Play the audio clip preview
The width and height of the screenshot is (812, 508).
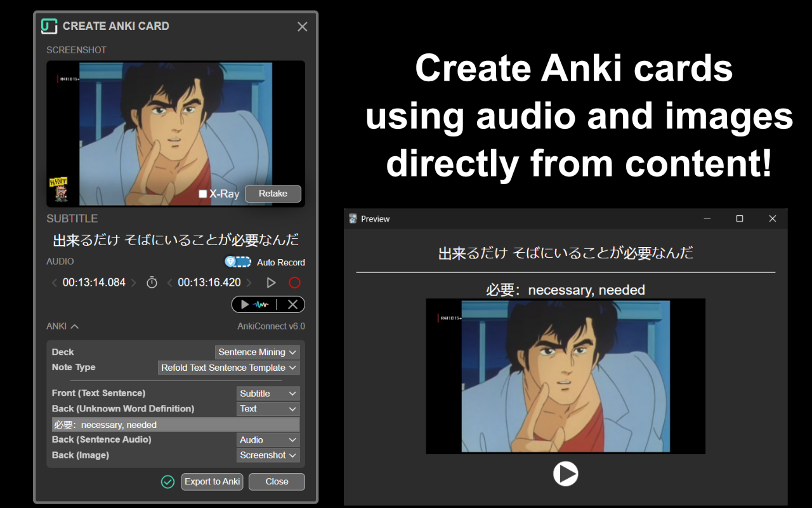pos(244,304)
